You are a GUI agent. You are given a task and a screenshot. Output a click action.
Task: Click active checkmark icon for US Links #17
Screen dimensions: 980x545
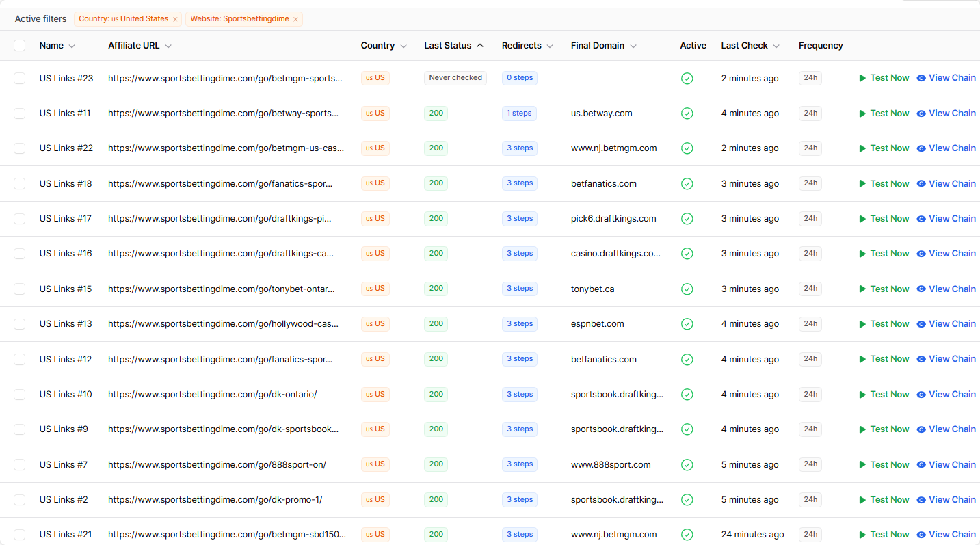687,219
